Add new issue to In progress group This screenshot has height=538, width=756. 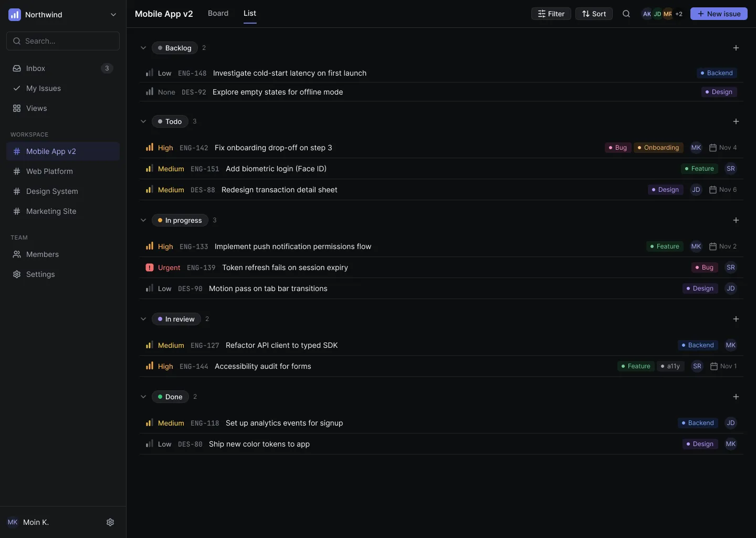pyautogui.click(x=736, y=220)
